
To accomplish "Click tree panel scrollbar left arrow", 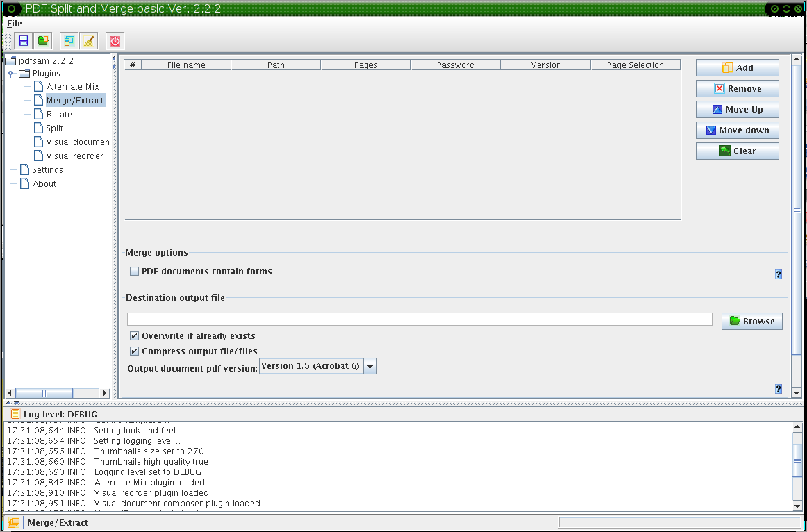I will pos(9,393).
